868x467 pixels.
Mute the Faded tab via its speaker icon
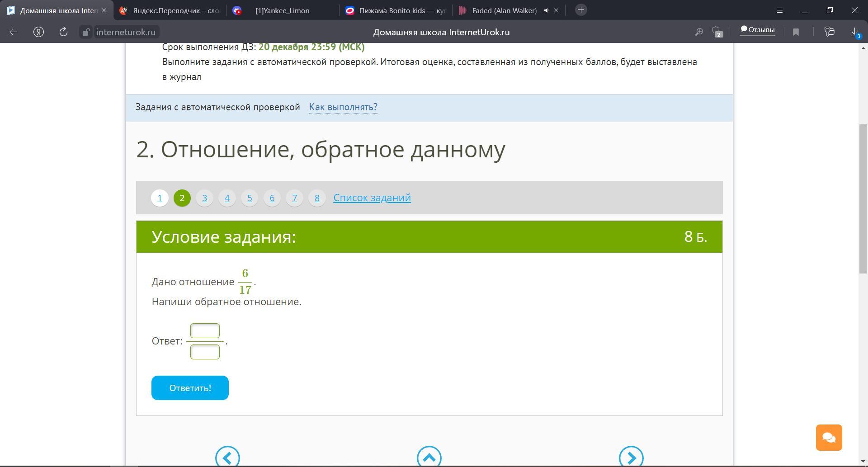point(547,10)
